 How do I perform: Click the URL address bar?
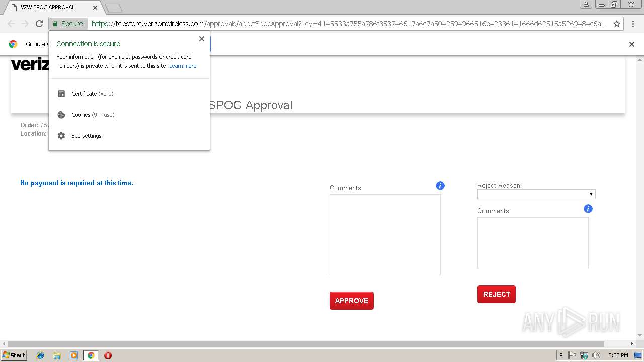(x=349, y=24)
